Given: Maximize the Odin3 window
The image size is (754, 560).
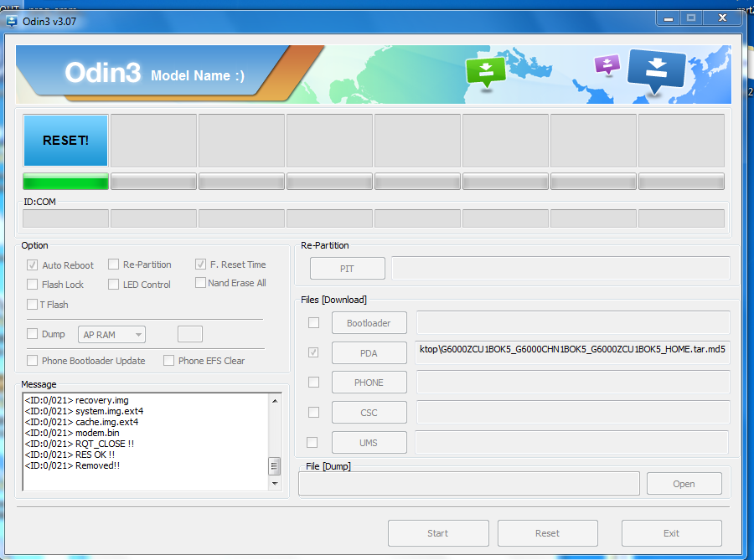Looking at the screenshot, I should (x=691, y=18).
